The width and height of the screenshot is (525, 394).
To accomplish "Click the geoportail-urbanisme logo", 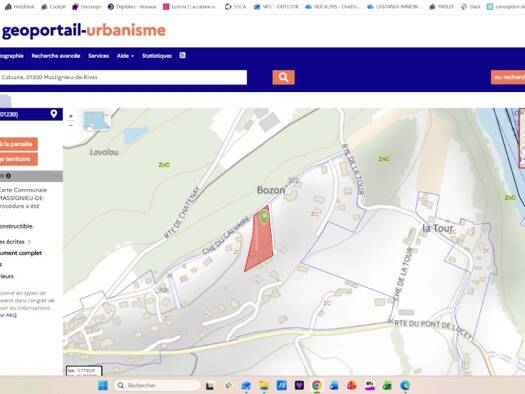I will click(x=84, y=30).
